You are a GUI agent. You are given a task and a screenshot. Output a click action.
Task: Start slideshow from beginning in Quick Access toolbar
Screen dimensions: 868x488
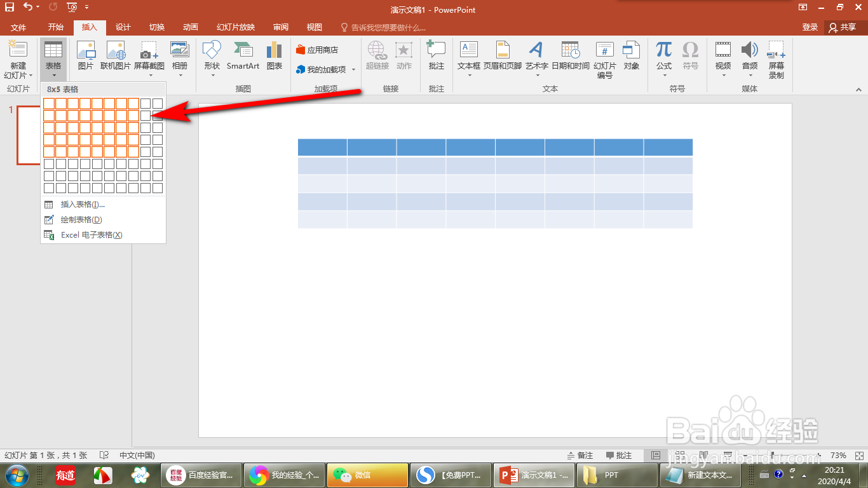[72, 8]
